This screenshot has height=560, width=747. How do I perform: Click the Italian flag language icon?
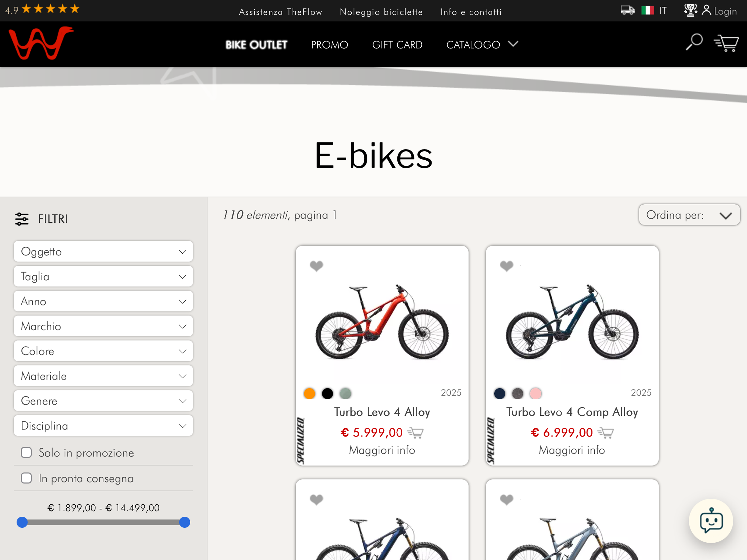647,11
